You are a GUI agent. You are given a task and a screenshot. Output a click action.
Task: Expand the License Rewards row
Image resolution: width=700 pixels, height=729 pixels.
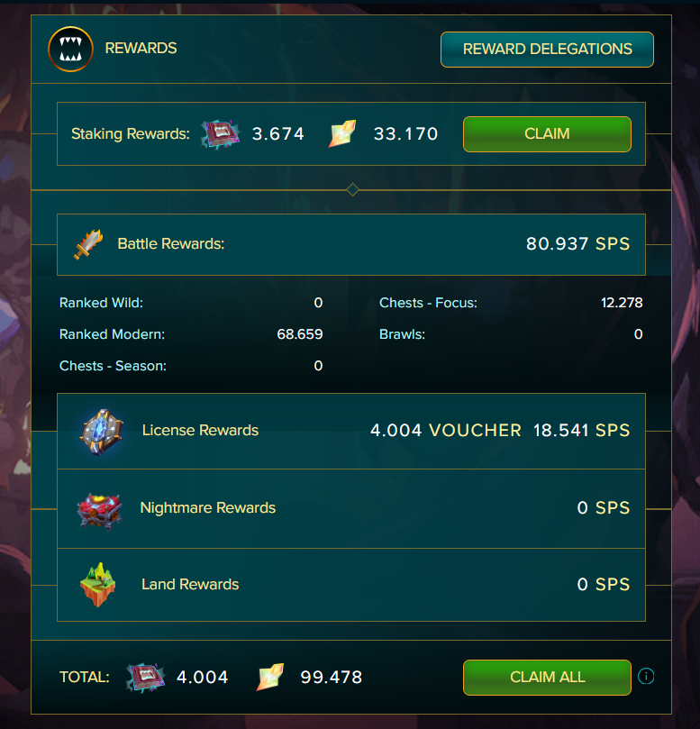tap(351, 431)
